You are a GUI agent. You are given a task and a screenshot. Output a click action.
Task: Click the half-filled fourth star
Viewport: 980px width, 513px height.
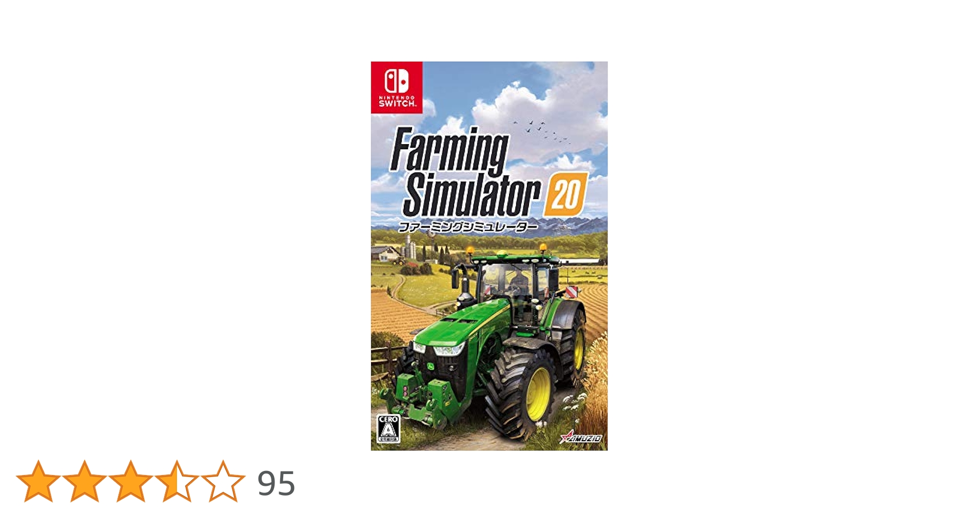[x=177, y=481]
